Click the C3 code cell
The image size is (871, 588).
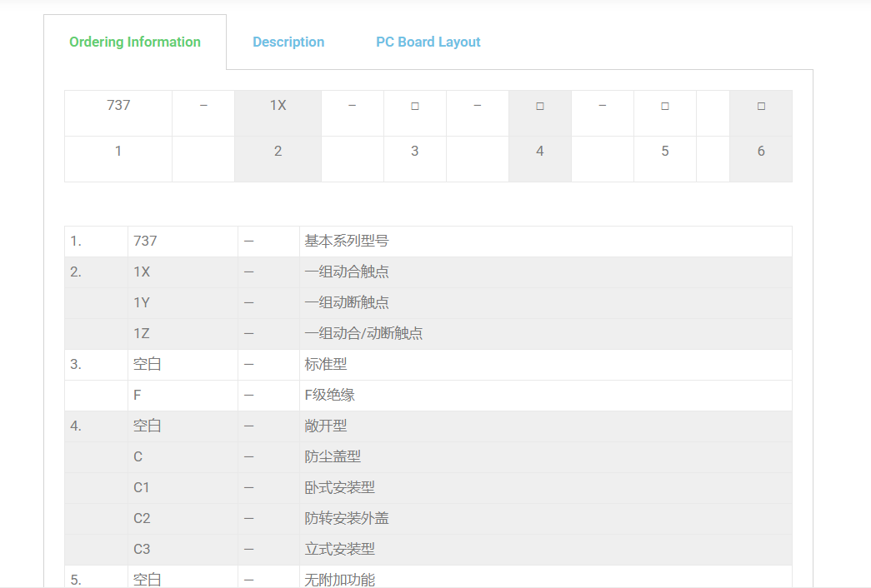click(142, 550)
